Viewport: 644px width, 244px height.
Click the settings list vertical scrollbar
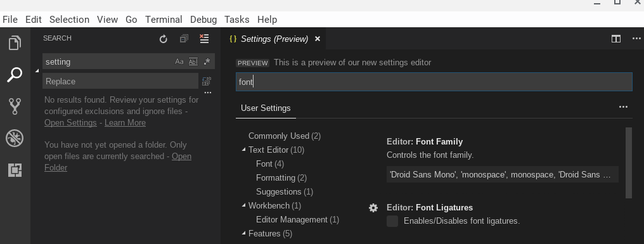coord(628,163)
